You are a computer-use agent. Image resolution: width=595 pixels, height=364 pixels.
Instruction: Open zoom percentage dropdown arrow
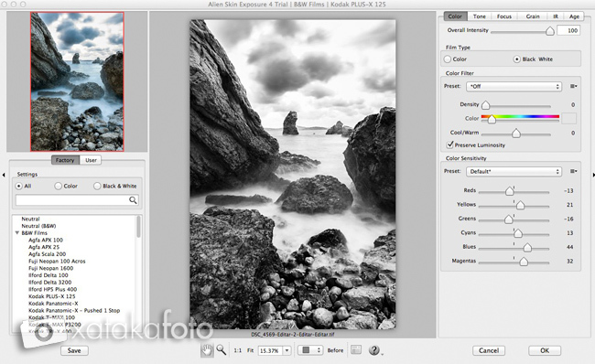point(287,350)
